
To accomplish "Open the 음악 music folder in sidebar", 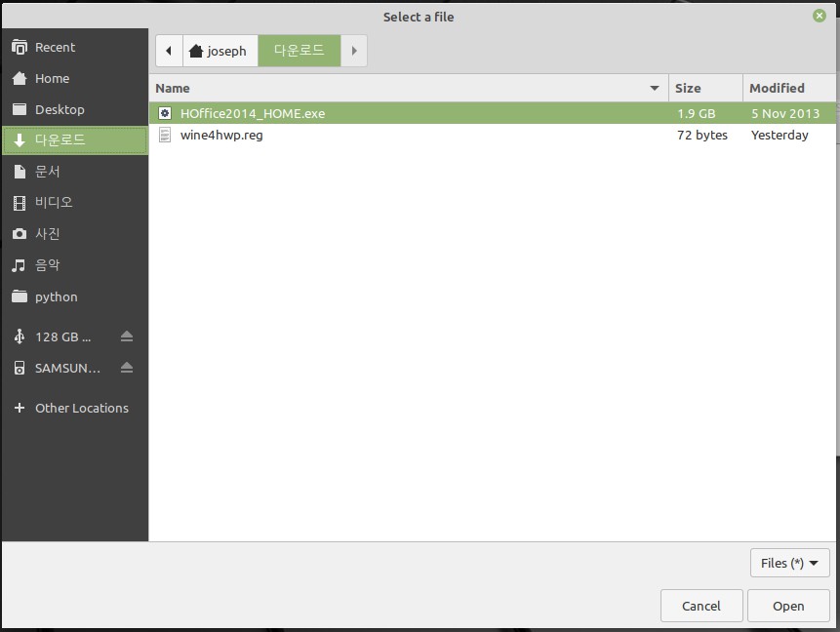I will (75, 264).
